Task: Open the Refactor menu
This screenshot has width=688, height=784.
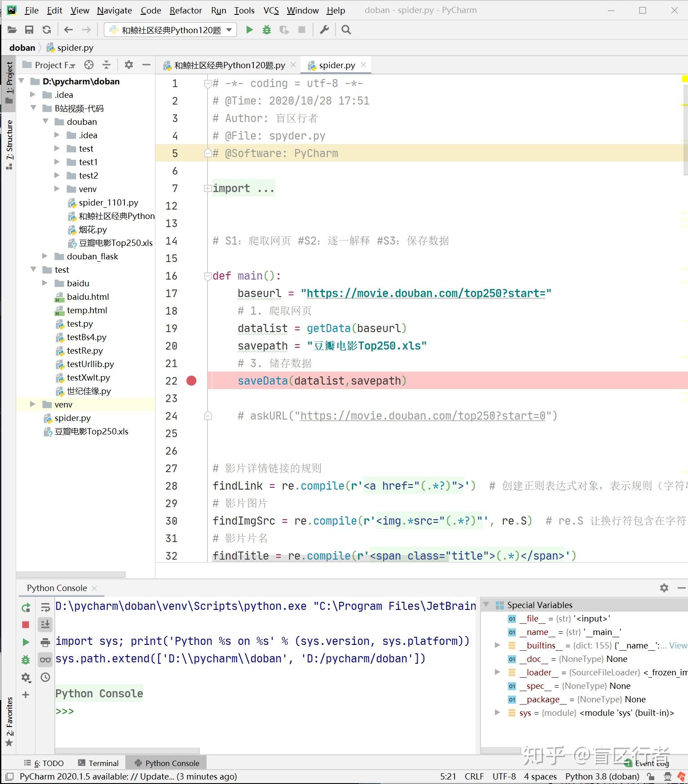Action: point(186,10)
